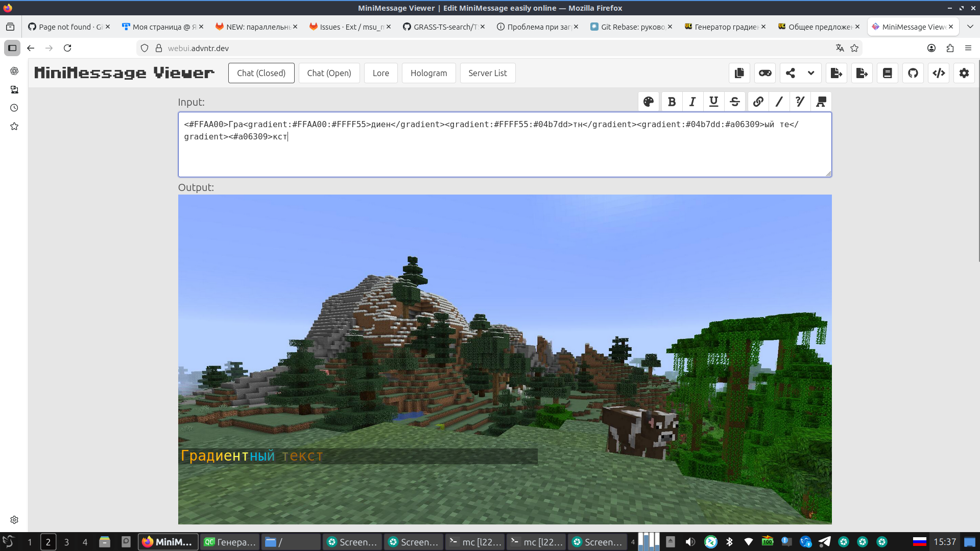Open the book documentation icon
This screenshot has height=551, width=980.
click(888, 73)
